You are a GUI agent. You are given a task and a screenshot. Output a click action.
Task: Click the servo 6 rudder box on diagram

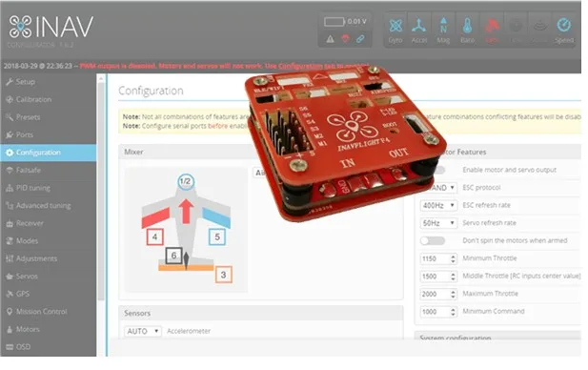tap(173, 256)
